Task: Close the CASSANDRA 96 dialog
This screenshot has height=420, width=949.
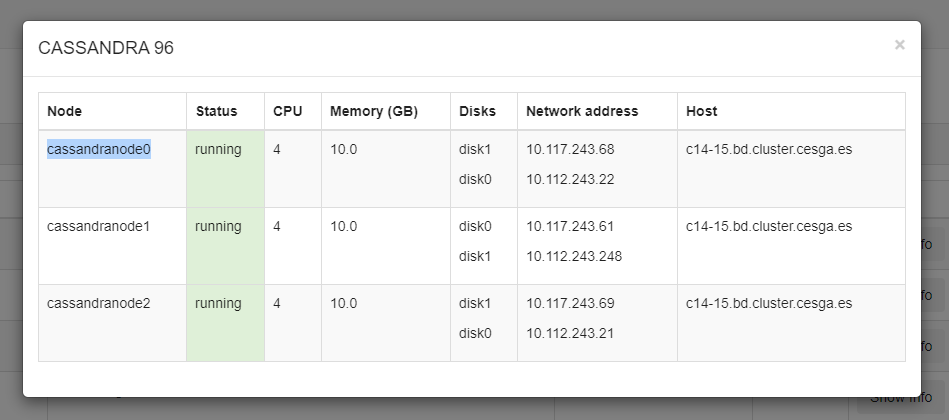Action: (x=899, y=45)
